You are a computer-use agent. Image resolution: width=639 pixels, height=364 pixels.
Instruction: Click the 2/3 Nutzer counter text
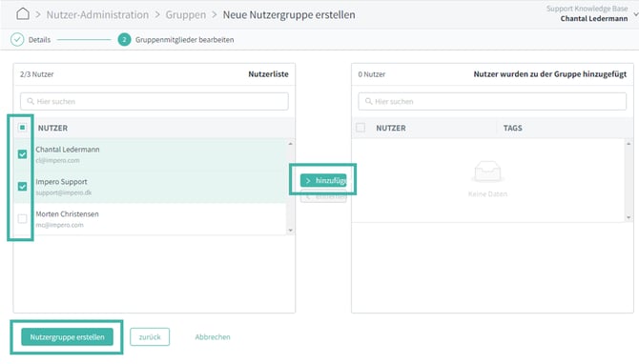[36, 74]
